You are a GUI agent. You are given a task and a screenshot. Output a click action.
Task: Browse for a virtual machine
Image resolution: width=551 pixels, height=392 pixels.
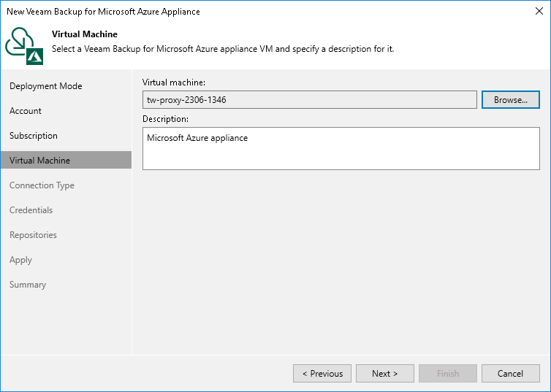coord(510,100)
